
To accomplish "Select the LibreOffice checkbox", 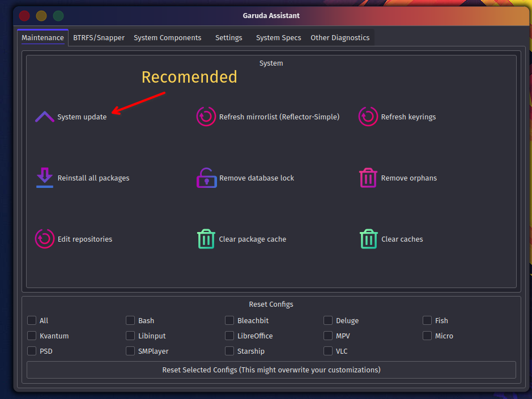I will coord(229,336).
